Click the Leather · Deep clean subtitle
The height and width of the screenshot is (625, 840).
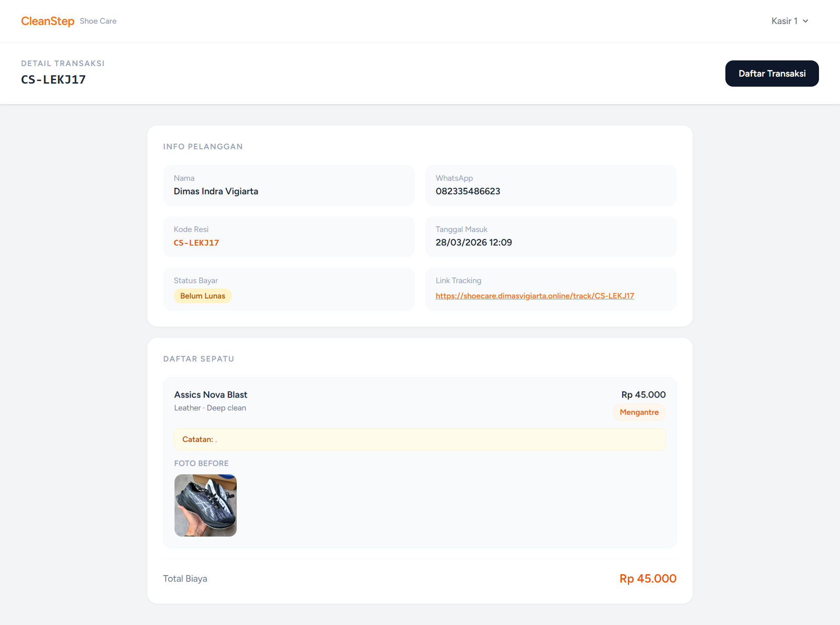tap(210, 408)
